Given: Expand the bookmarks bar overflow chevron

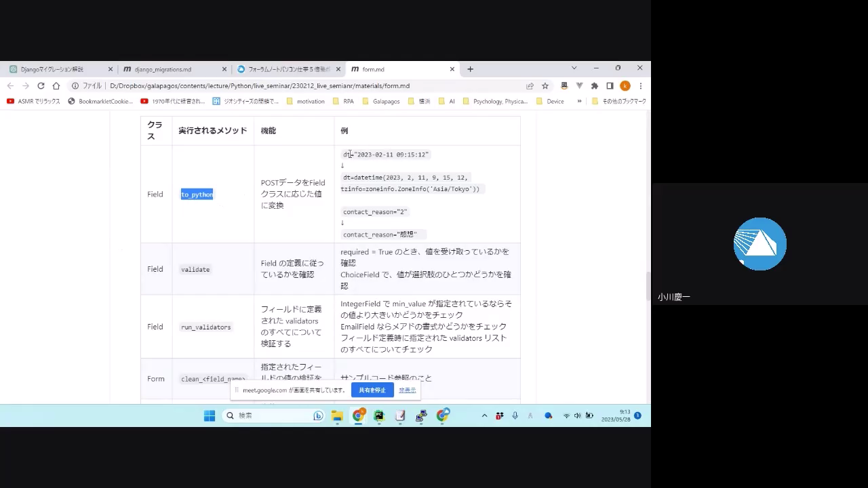Looking at the screenshot, I should pos(579,101).
